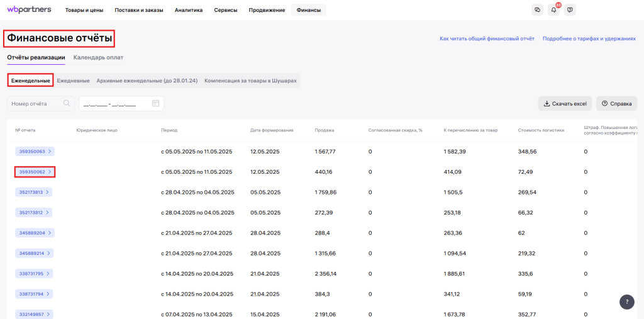Open report 345889214
Image resolution: width=644 pixels, height=319 pixels.
click(35, 253)
